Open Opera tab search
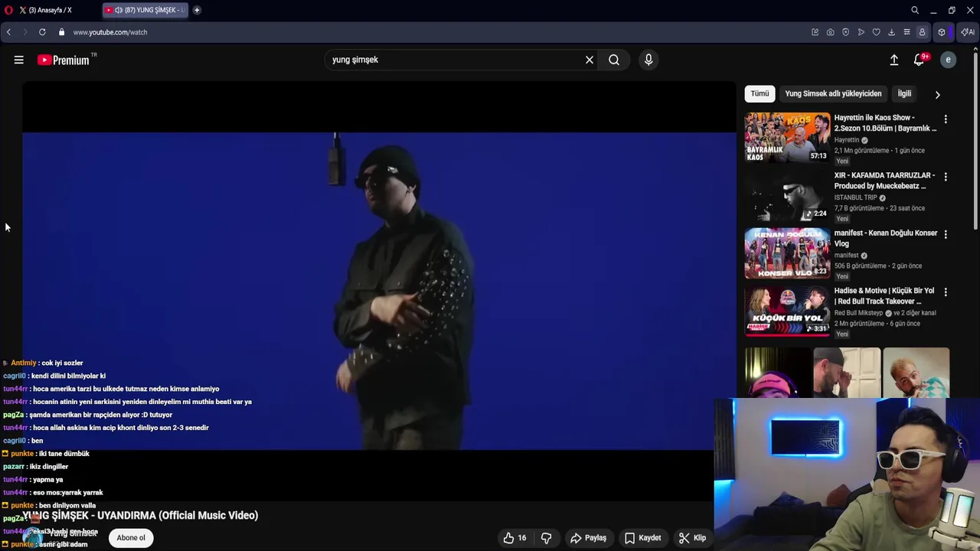The image size is (980, 551). pyautogui.click(x=914, y=10)
